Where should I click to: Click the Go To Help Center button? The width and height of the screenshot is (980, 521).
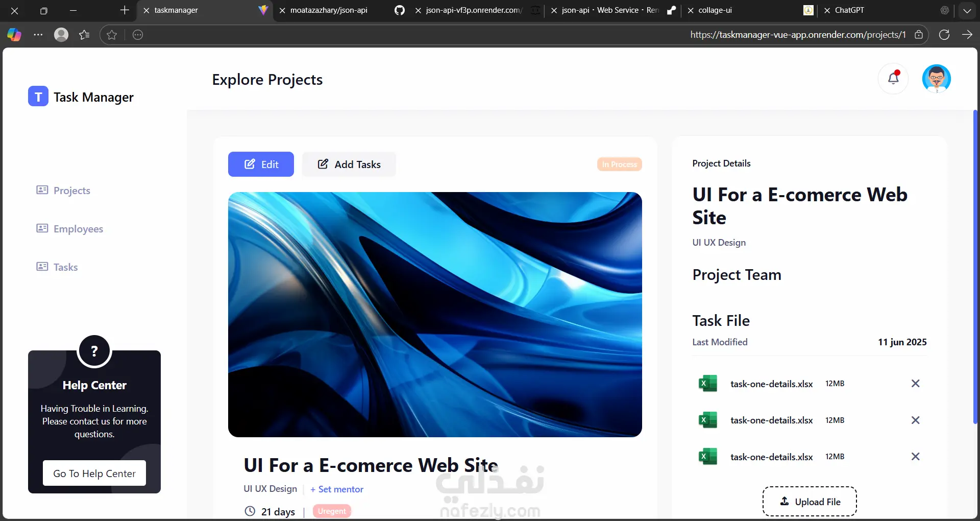tap(94, 473)
